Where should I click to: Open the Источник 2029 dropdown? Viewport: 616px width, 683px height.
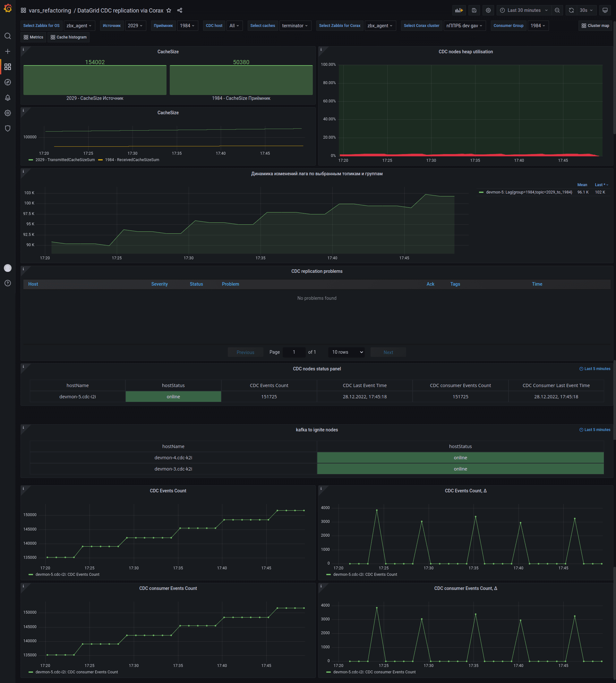point(135,26)
